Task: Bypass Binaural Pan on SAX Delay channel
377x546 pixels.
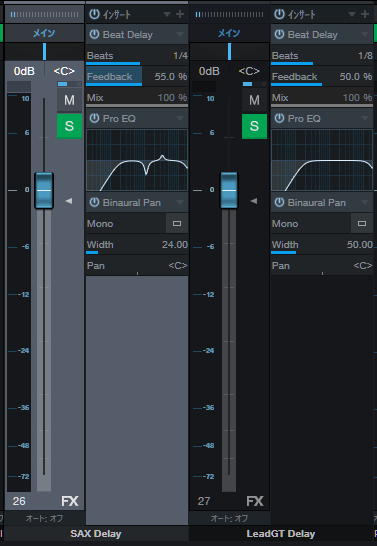Action: (94, 202)
